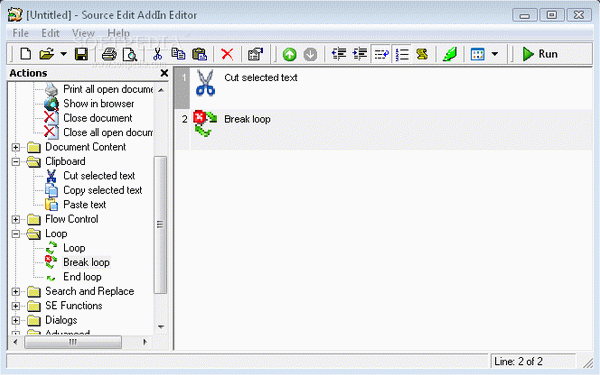Close the Actions panel
600x375 pixels.
tap(164, 73)
